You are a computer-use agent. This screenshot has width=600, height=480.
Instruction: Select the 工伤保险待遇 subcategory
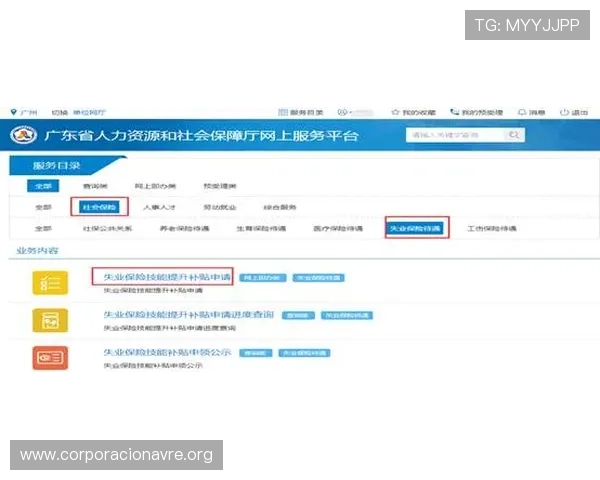click(492, 229)
